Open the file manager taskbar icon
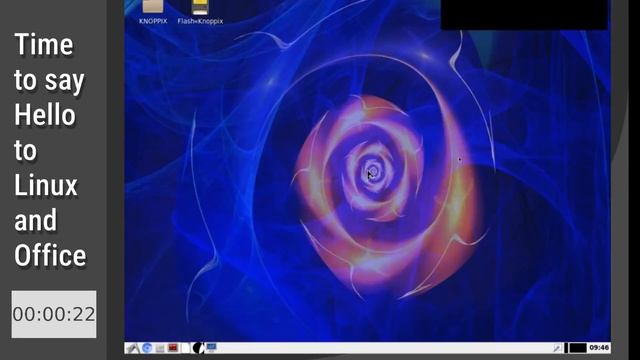The image size is (640, 360). (160, 348)
